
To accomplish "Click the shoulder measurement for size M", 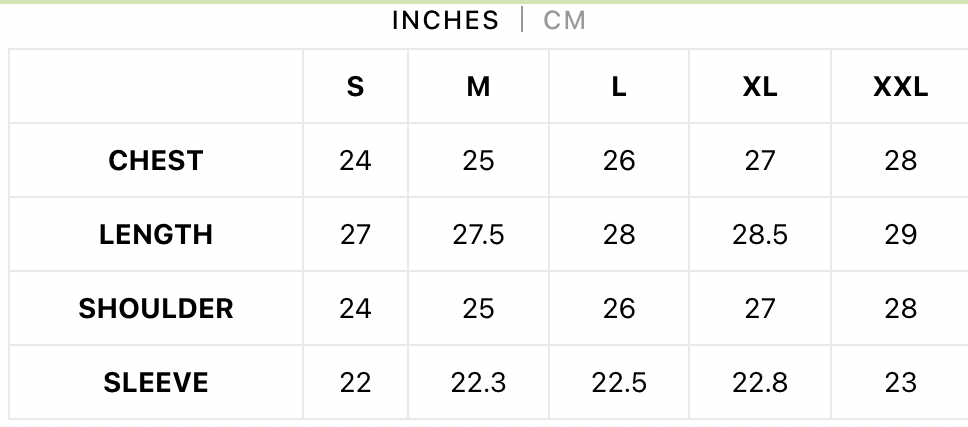I will [x=478, y=308].
